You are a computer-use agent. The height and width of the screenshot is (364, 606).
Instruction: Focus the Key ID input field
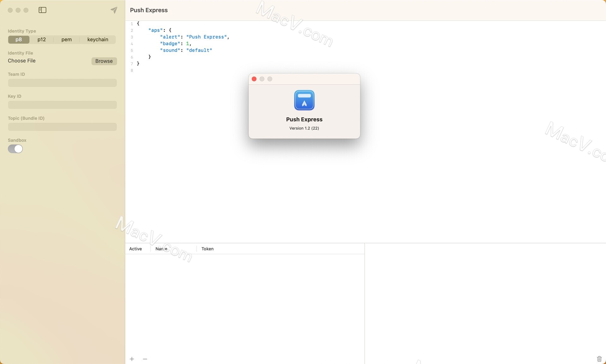click(x=62, y=105)
